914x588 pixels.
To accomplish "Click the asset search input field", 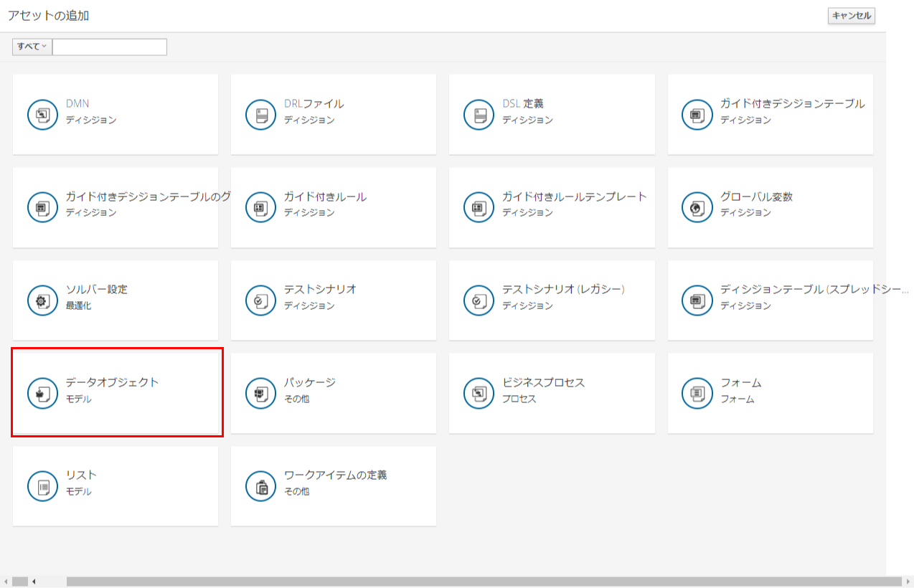I will (110, 47).
